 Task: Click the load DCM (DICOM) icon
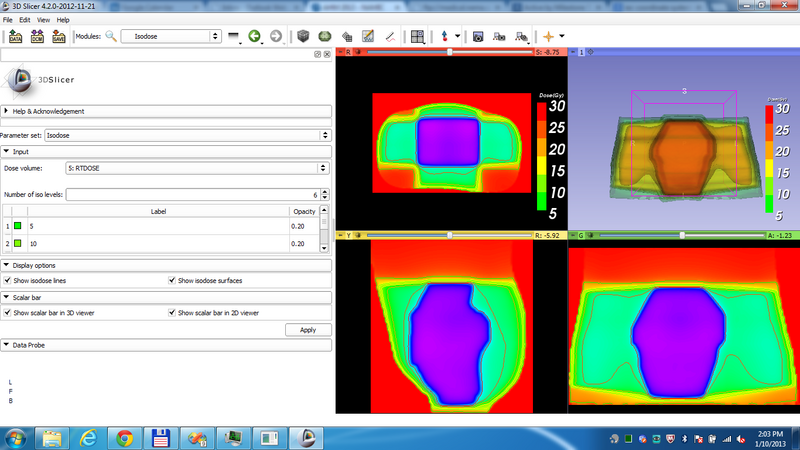[37, 36]
